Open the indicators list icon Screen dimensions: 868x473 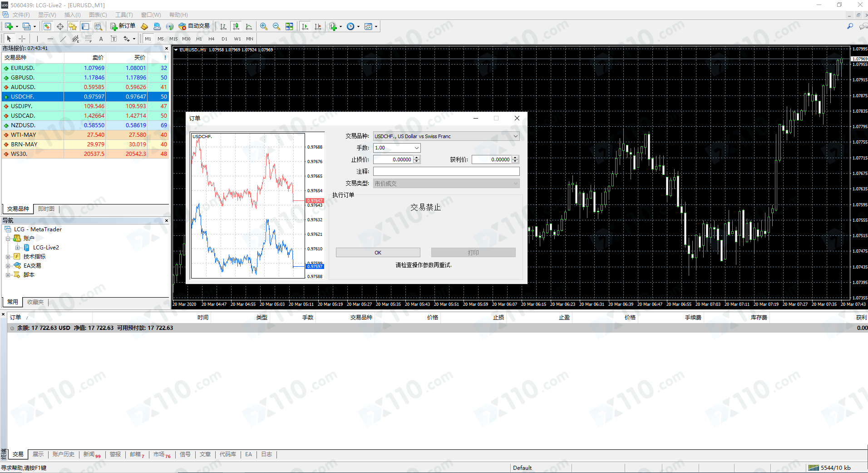(333, 26)
